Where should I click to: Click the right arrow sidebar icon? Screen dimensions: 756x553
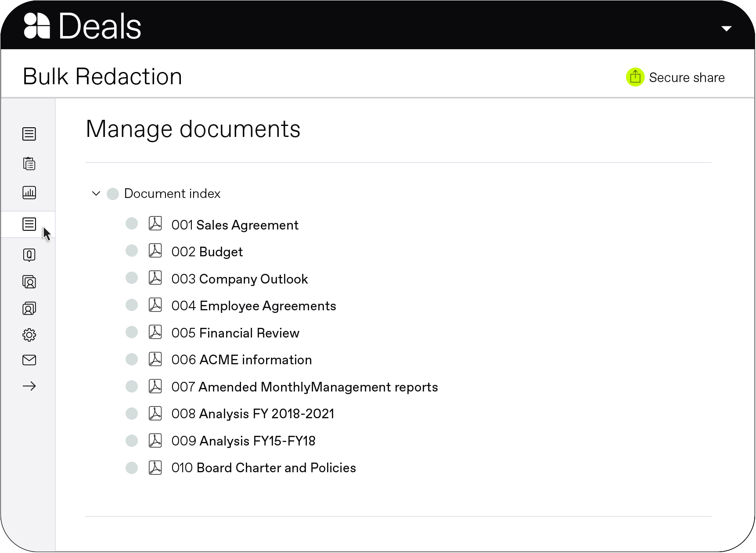pos(29,386)
